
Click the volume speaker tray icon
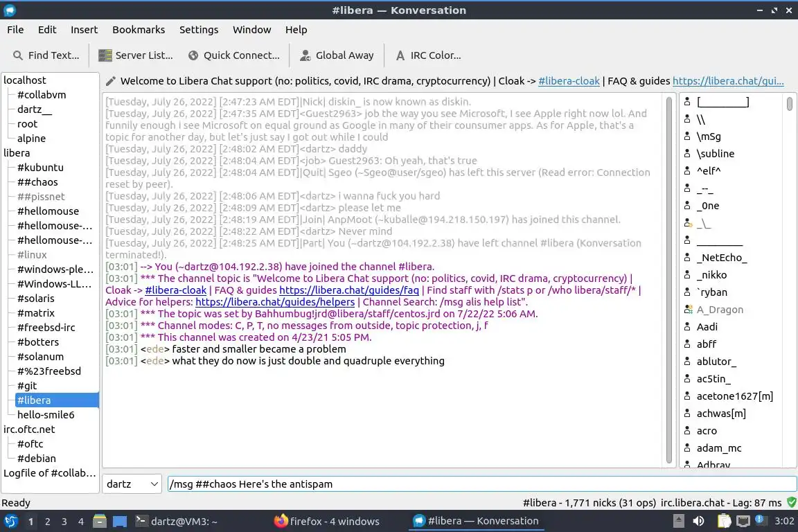coord(699,521)
